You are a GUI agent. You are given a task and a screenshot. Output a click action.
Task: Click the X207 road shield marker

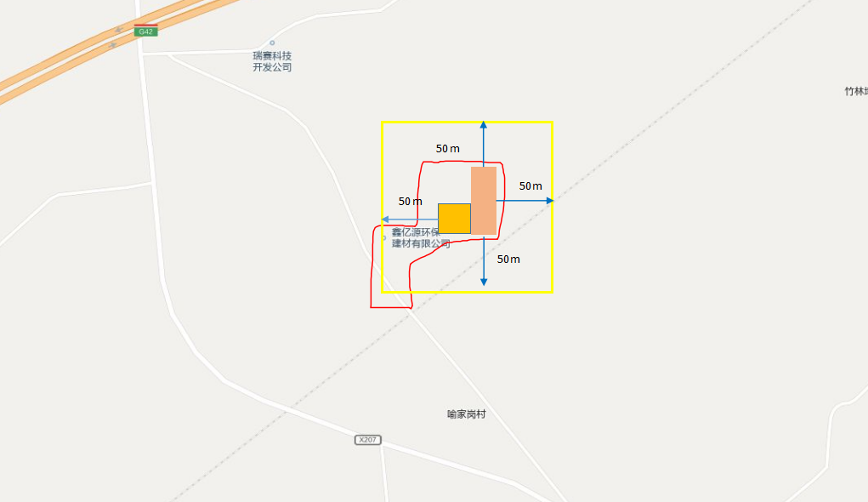pyautogui.click(x=367, y=440)
